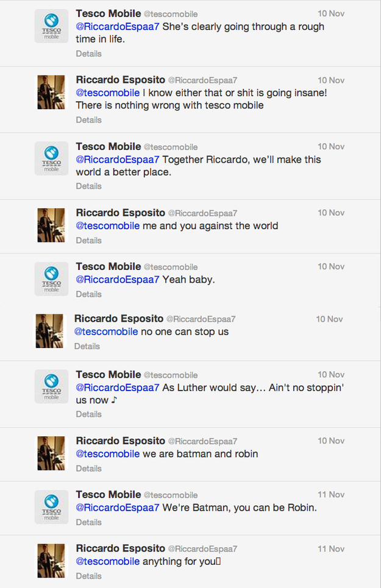This screenshot has width=381, height=588.
Task: Click Riccardo's avatar on 'no one can stop us' tweet
Action: (49, 331)
